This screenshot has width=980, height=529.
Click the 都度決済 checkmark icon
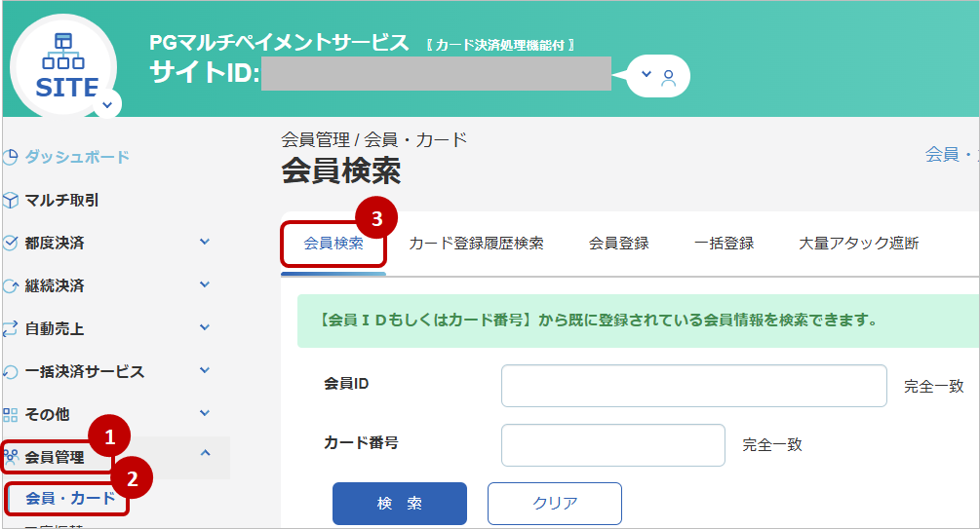[x=10, y=243]
